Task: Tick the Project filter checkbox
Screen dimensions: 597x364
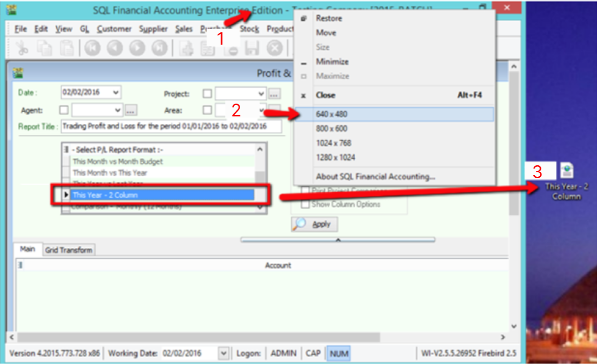Action: click(207, 94)
